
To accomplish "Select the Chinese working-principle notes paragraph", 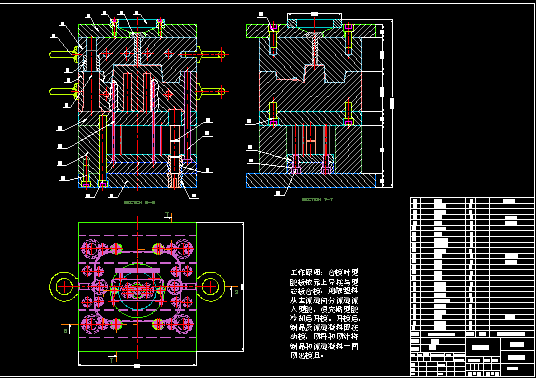I will pos(325,314).
